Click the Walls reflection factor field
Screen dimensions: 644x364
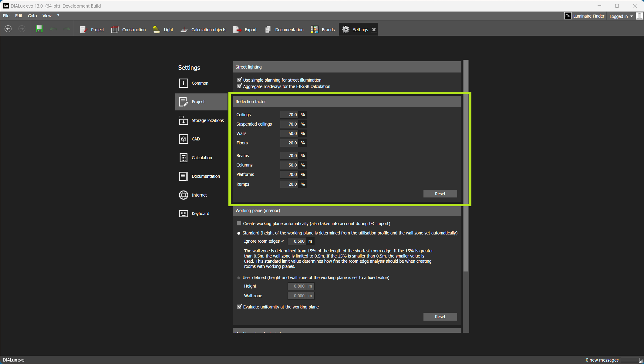tap(289, 133)
